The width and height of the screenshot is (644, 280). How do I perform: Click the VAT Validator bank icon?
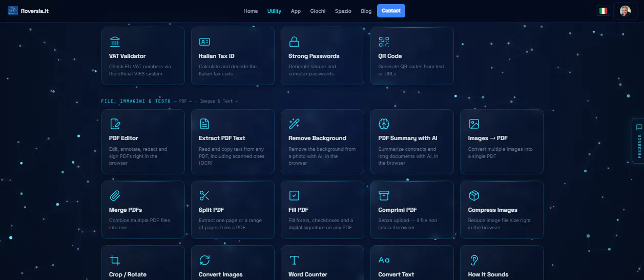pyautogui.click(x=115, y=42)
